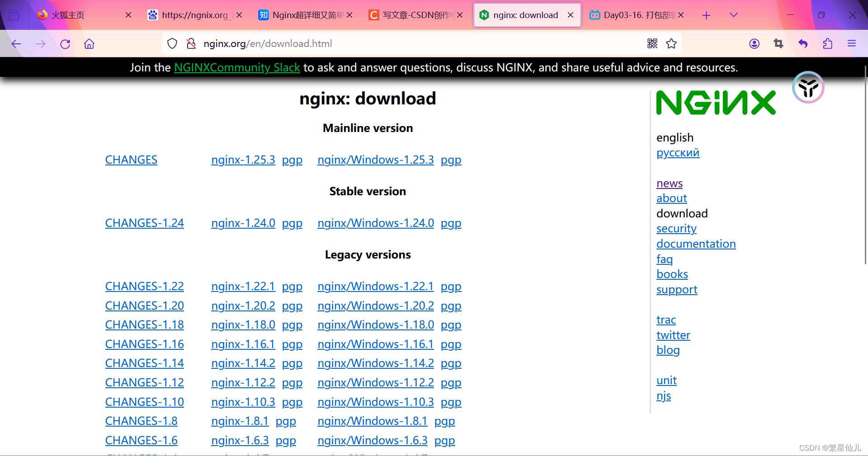Click the tracking protection shield icon

pyautogui.click(x=172, y=43)
